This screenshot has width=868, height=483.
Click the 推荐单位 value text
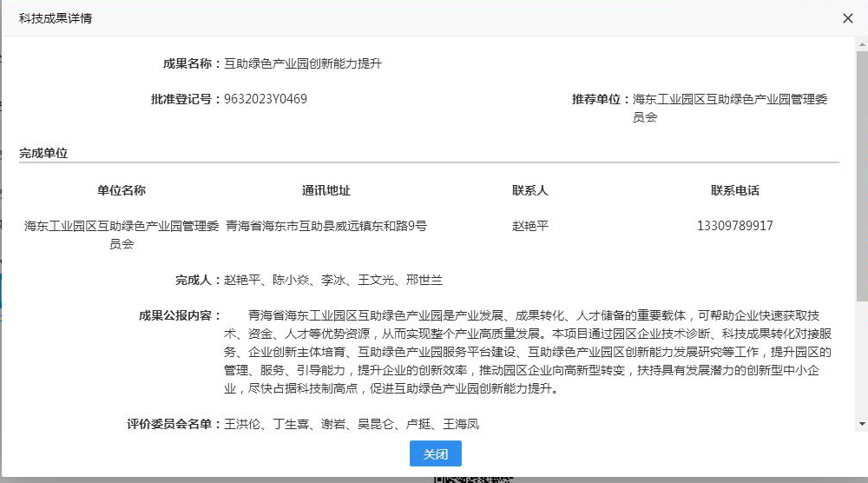[x=729, y=108]
